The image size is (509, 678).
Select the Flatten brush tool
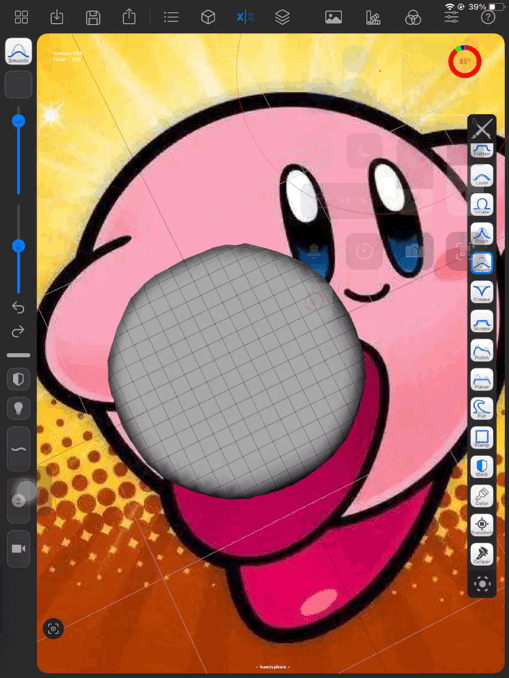tap(482, 150)
